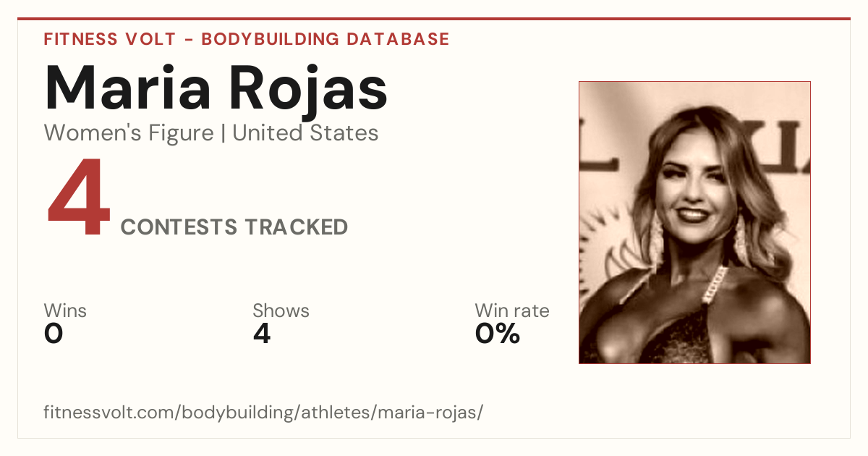Click the vertical bar separator before United States

click(223, 134)
